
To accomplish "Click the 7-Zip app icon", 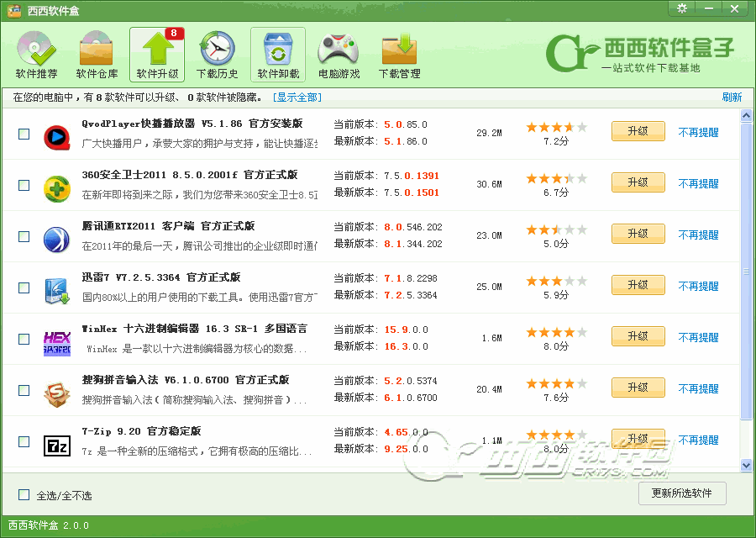I will pyautogui.click(x=57, y=446).
